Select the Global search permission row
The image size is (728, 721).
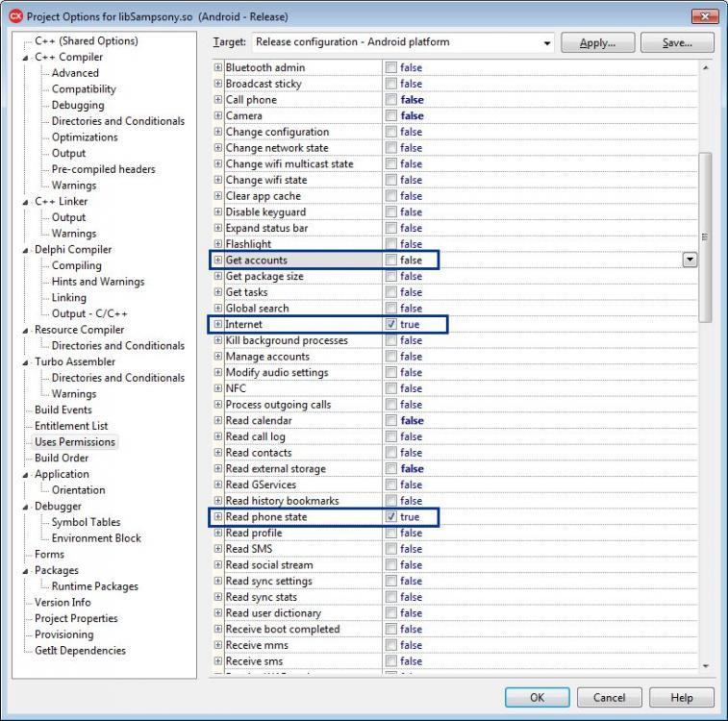(455, 308)
